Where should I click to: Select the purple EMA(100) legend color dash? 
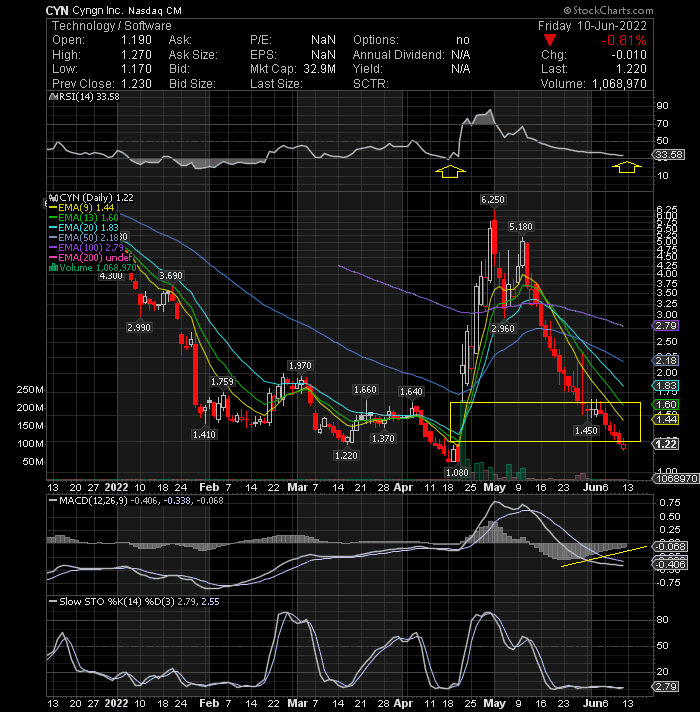click(x=53, y=247)
